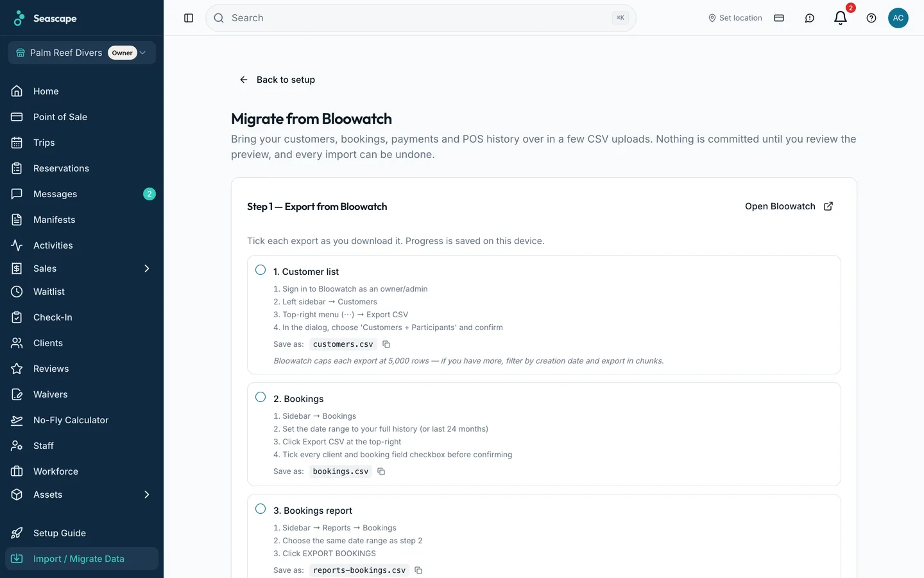Open the card icon in top bar

pyautogui.click(x=779, y=18)
